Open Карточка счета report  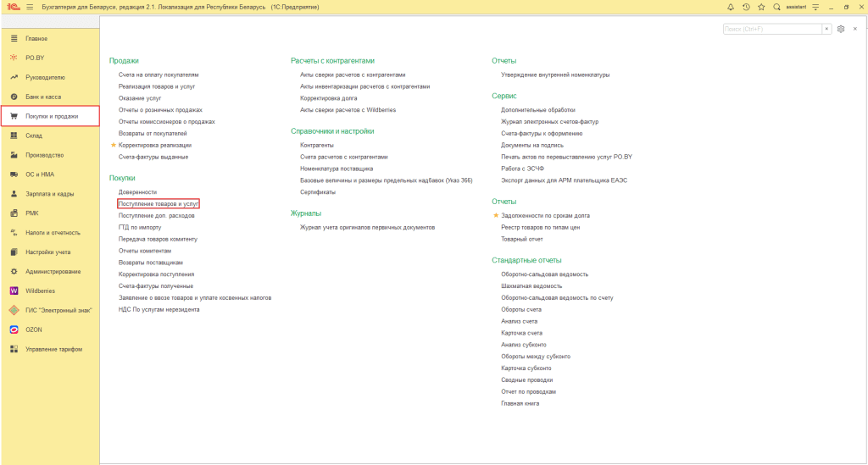click(521, 333)
